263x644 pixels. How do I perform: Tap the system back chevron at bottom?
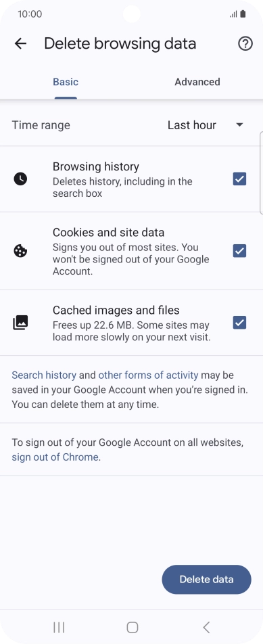206,627
